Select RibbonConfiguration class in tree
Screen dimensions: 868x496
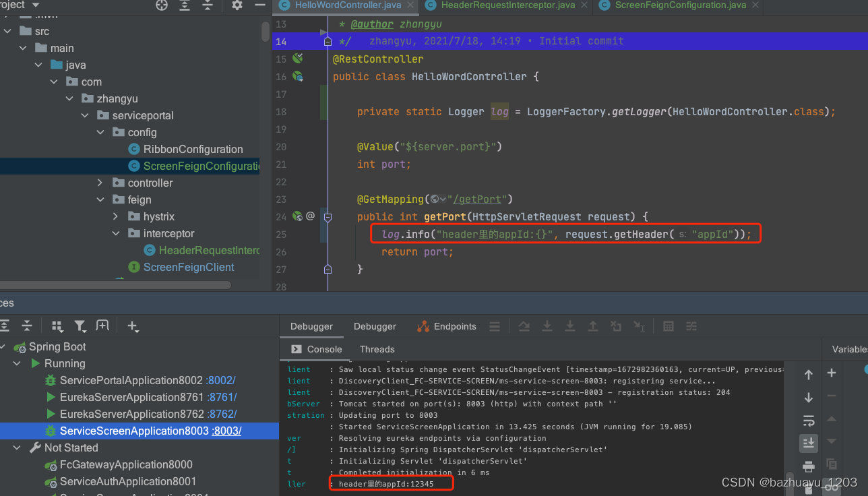point(193,149)
